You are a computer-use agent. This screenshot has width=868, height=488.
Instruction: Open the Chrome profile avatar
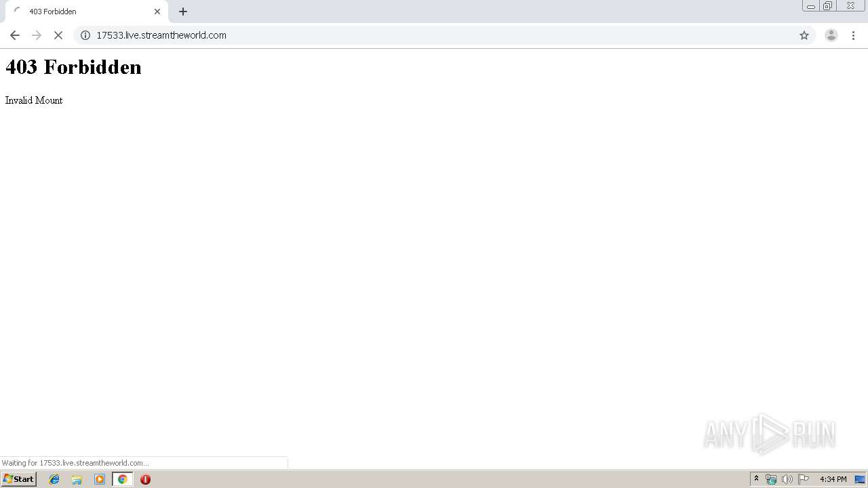coord(831,35)
